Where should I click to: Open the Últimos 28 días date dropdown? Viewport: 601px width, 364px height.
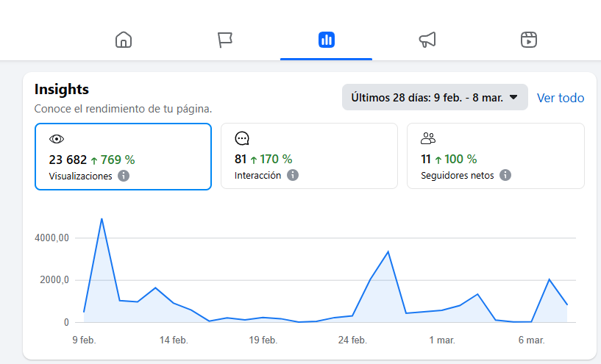[x=435, y=97]
